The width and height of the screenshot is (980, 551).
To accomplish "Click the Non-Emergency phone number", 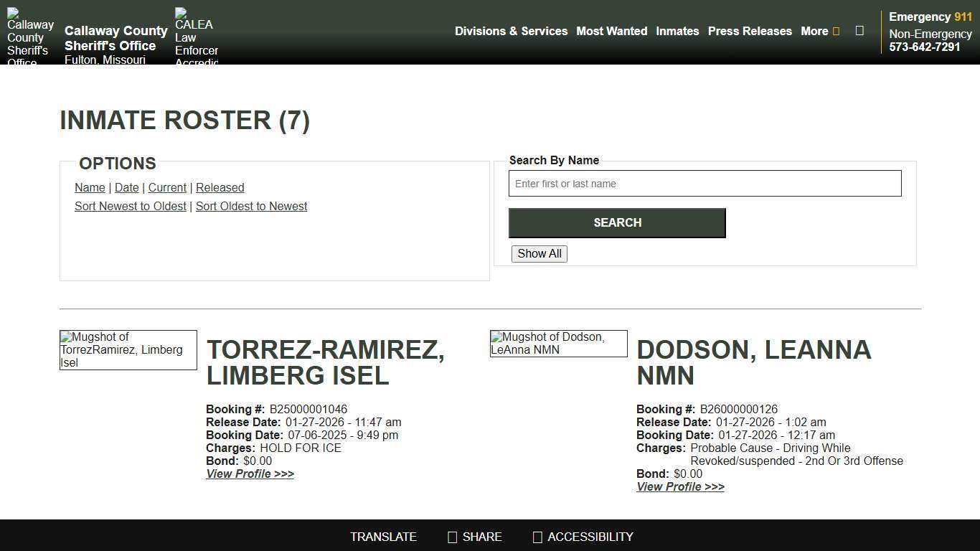I will (x=925, y=47).
